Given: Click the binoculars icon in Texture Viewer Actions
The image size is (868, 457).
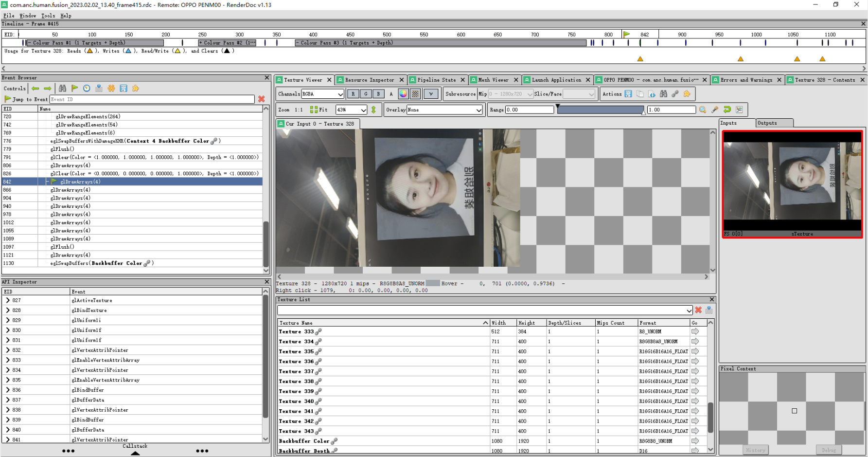Looking at the screenshot, I should click(663, 94).
